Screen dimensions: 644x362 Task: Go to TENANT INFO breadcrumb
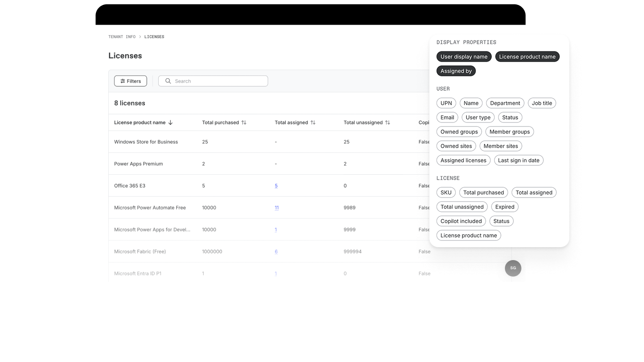tap(122, 37)
